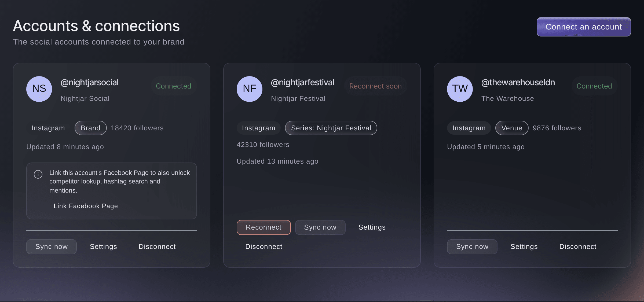This screenshot has height=302, width=644.
Task: Click Updated 13 minutes ago text
Action: (277, 161)
